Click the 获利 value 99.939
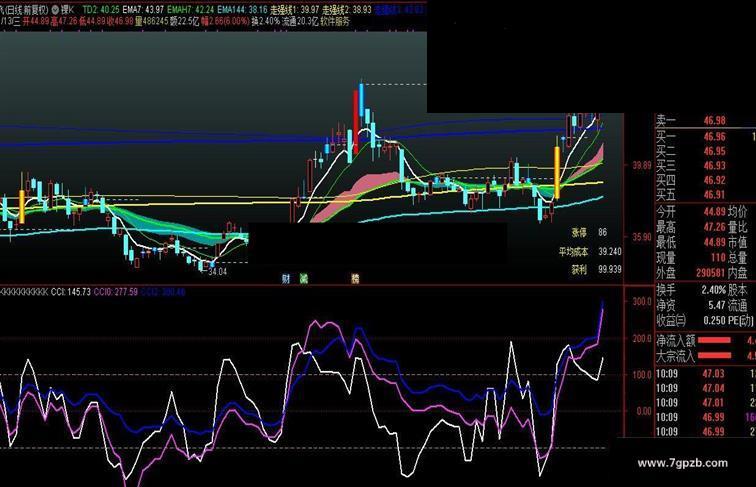756x487 pixels. point(610,270)
